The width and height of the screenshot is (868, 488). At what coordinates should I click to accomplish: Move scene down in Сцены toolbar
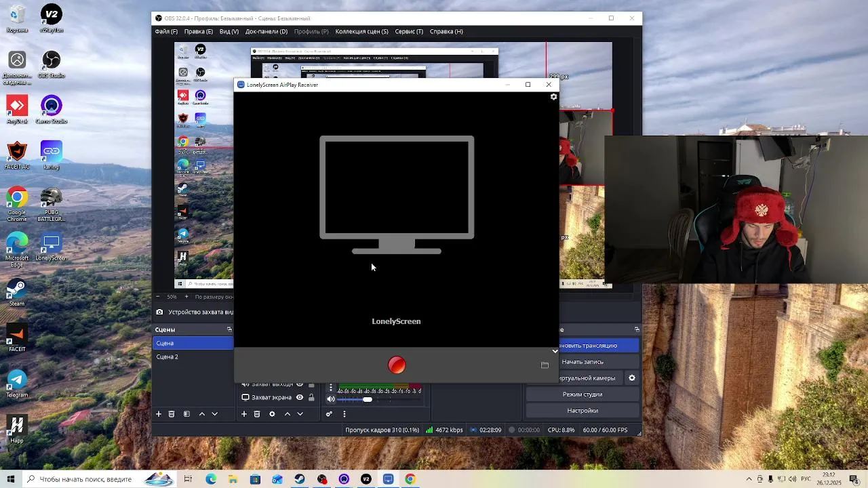point(214,414)
